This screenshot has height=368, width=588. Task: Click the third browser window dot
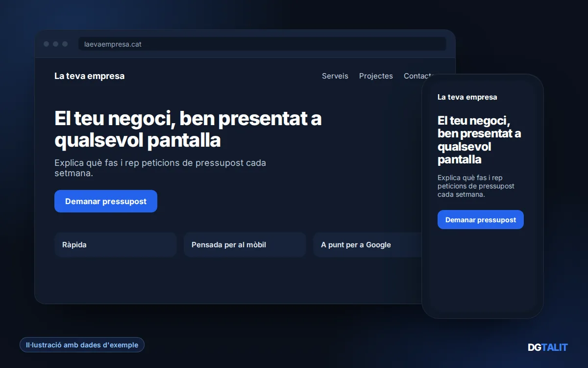click(x=65, y=44)
